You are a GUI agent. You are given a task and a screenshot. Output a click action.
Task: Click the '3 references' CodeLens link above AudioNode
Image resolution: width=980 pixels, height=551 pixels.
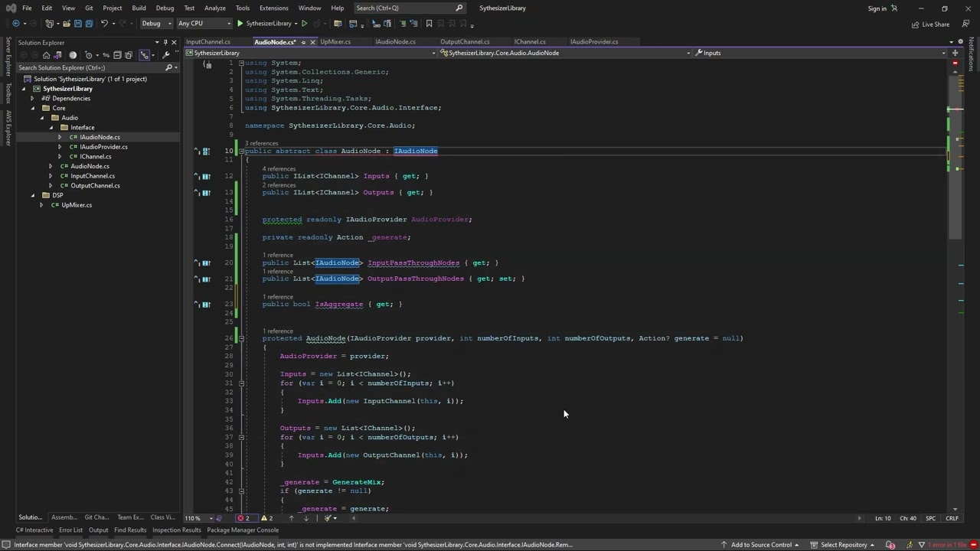coord(262,143)
